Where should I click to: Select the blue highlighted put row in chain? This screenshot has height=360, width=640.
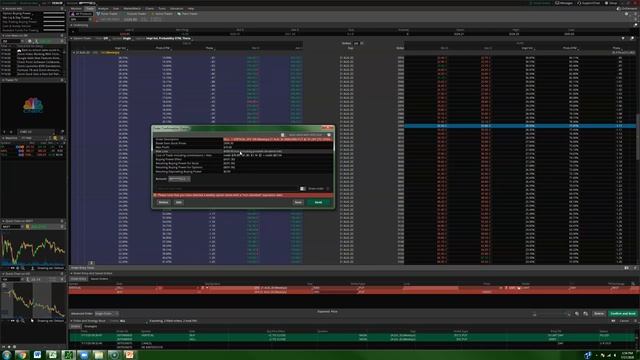click(x=520, y=126)
